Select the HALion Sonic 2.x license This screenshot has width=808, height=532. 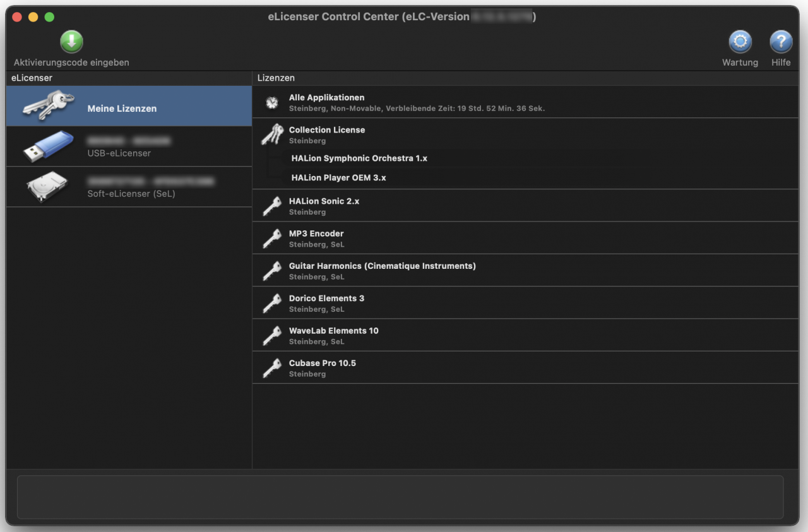pyautogui.click(x=525, y=206)
